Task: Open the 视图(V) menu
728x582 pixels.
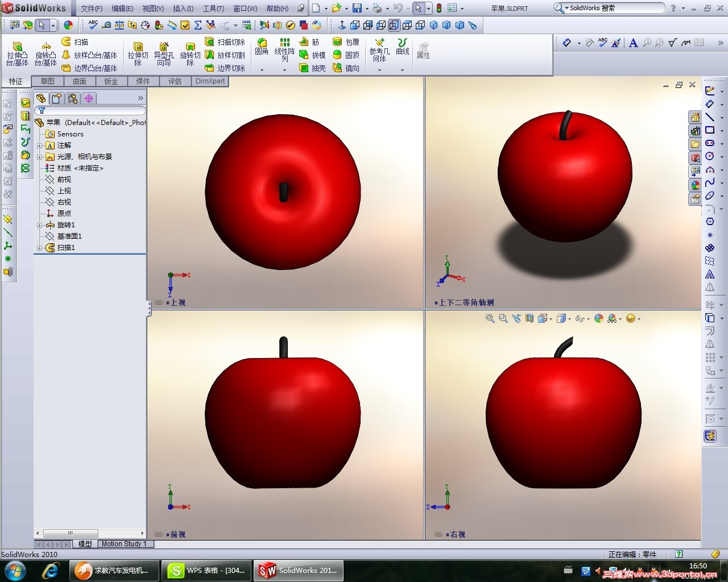Action: tap(153, 9)
